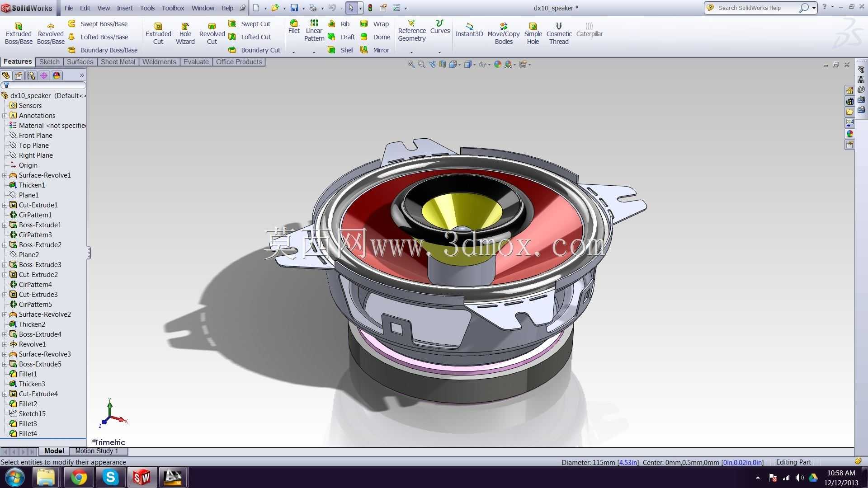
Task: Open the Curves dropdown
Action: click(439, 52)
